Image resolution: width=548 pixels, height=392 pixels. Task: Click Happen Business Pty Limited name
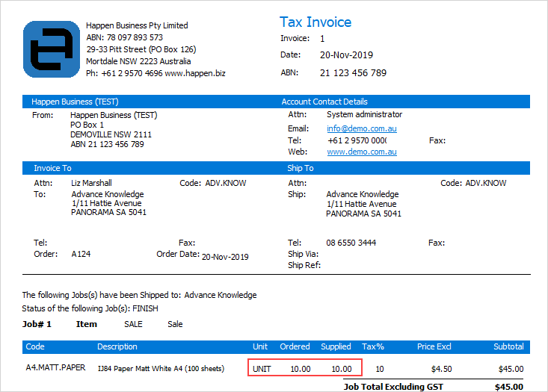tap(137, 25)
